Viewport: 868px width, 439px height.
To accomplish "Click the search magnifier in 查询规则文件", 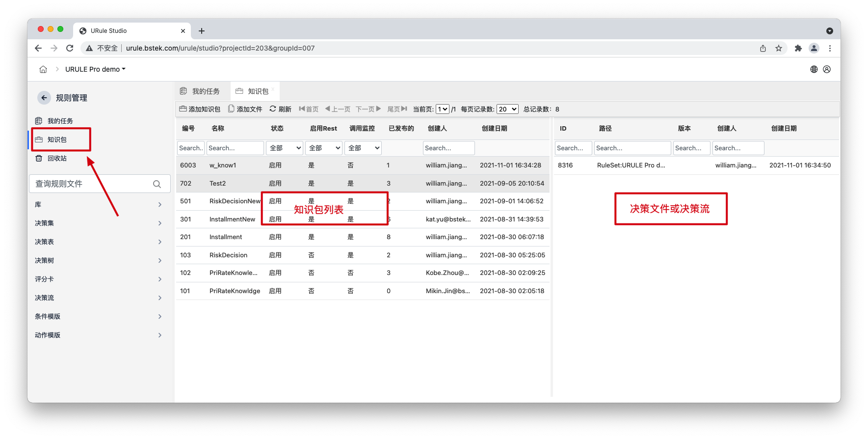I will point(157,184).
